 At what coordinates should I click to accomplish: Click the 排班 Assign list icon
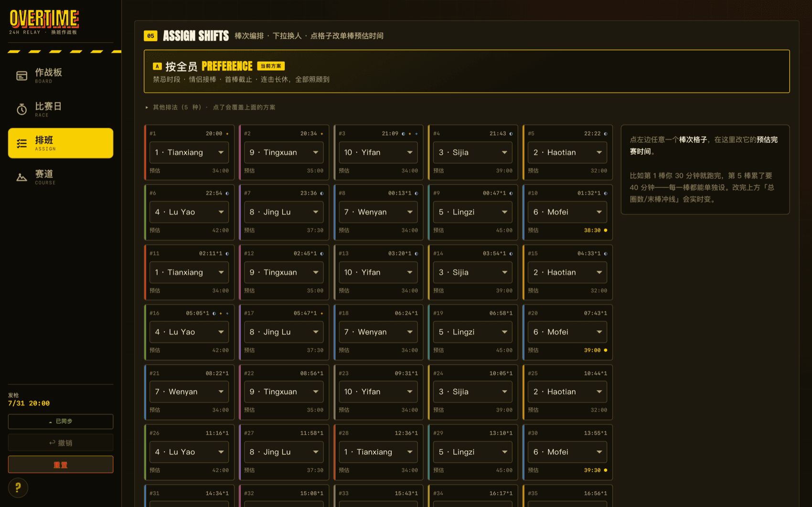21,143
